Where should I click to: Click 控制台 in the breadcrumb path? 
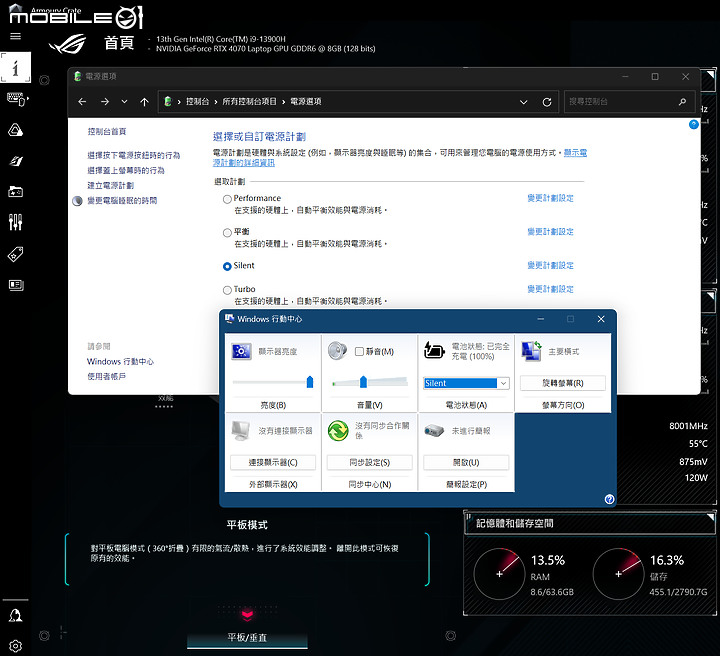point(197,101)
